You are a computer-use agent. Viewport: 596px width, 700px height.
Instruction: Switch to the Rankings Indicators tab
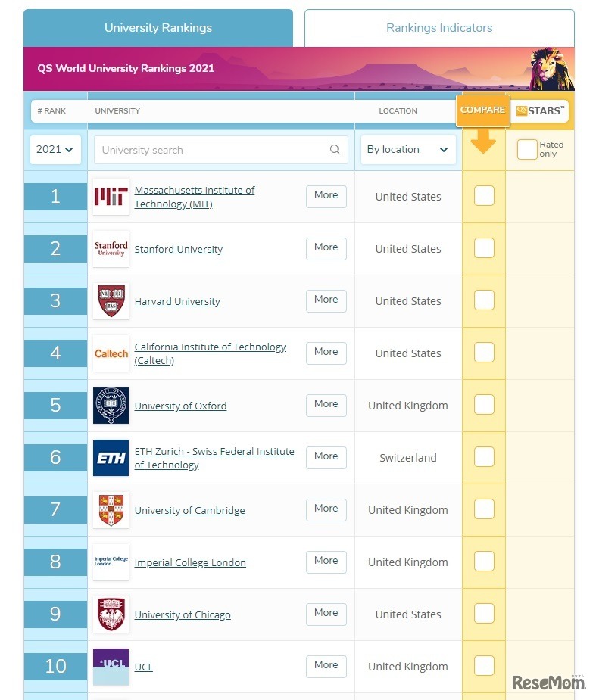439,27
